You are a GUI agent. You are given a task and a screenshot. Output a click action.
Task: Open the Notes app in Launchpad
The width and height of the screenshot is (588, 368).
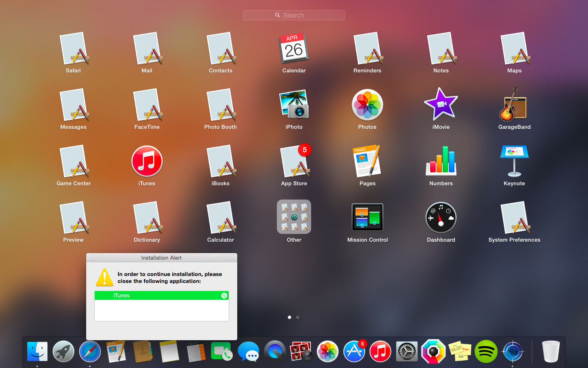click(441, 49)
